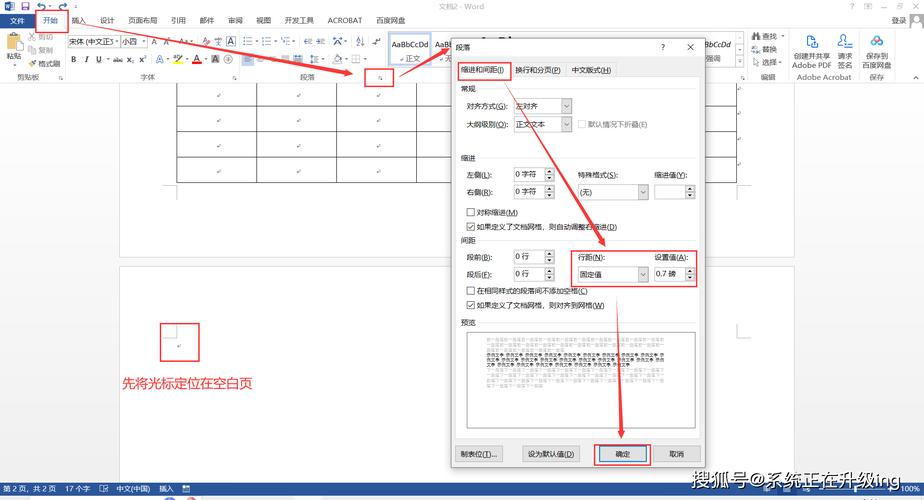The width and height of the screenshot is (924, 500).
Task: Click the text effects A icon
Action: (160, 60)
